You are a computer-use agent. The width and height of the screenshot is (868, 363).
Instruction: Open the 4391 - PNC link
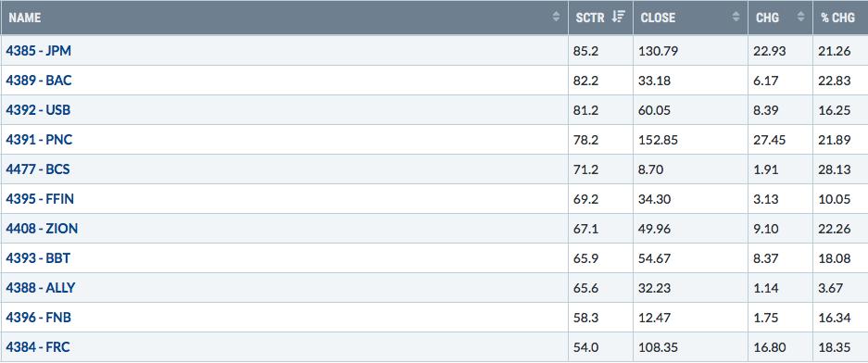click(39, 140)
